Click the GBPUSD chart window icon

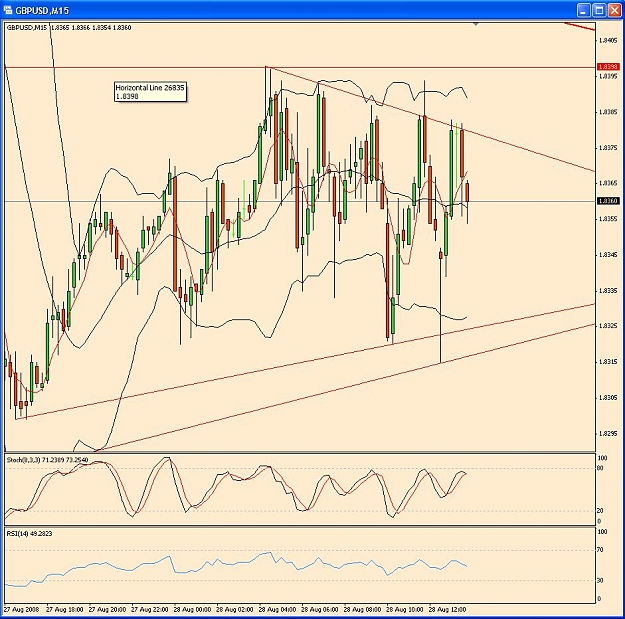click(8, 10)
